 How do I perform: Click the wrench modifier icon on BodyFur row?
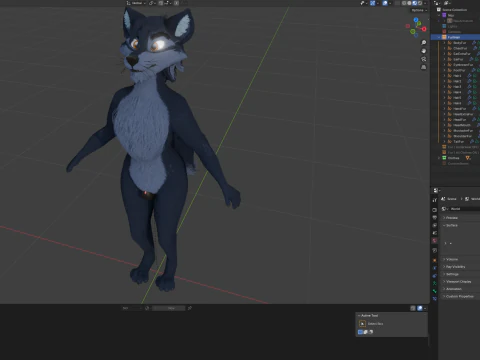pos(474,43)
